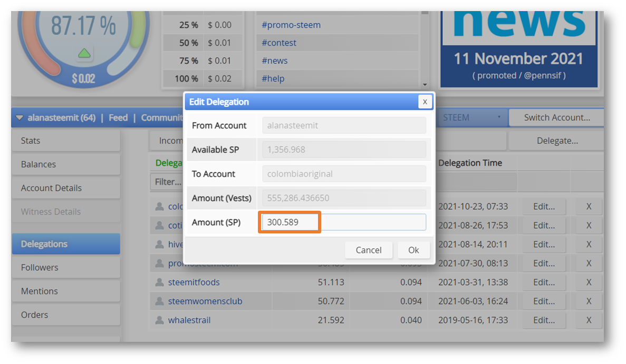Open the #help tag

273,78
